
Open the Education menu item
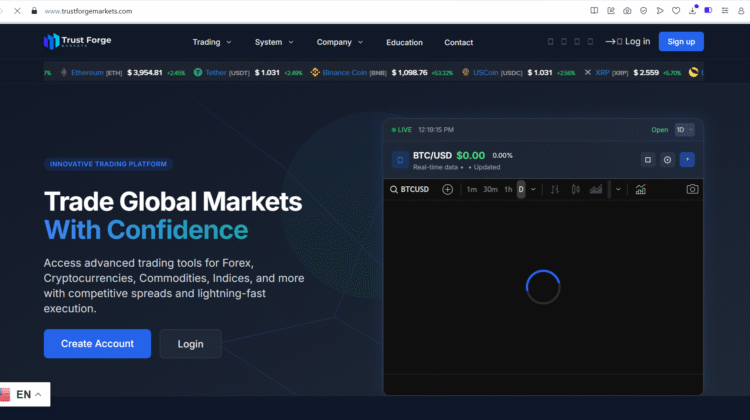coord(404,42)
